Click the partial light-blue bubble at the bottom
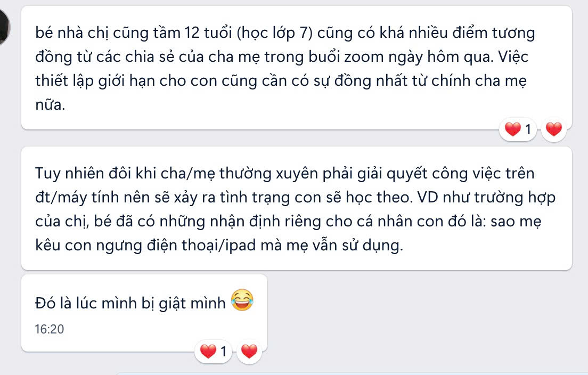Image resolution: width=588 pixels, height=375 pixels. 353,373
